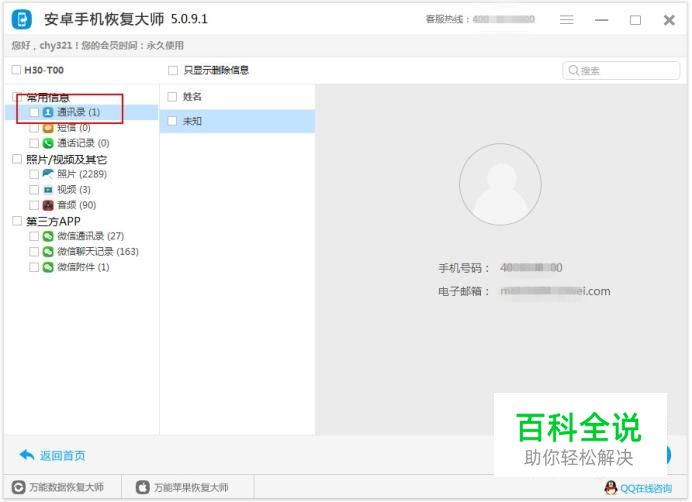Image resolution: width=692 pixels, height=502 pixels.
Task: Click the 手机号码 value
Action: pos(531,268)
